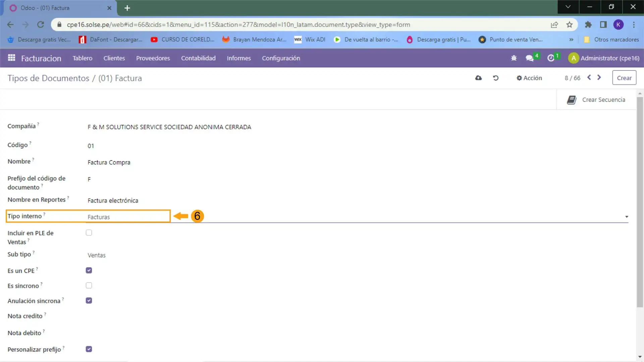This screenshot has height=362, width=644.
Task: Click the Crear button
Action: coord(624,78)
